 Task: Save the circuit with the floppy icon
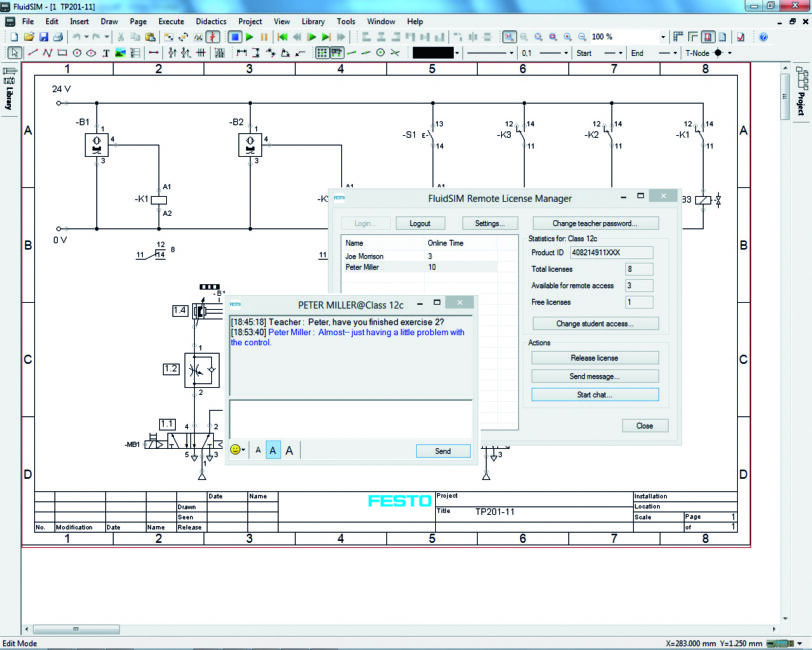click(x=44, y=37)
